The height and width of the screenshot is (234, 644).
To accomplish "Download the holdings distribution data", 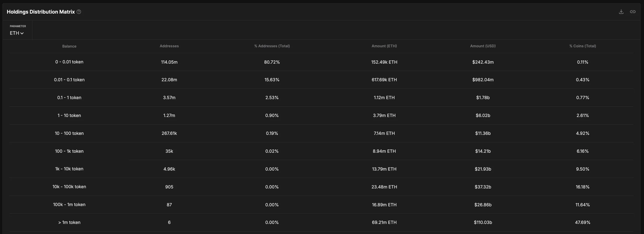I will pyautogui.click(x=621, y=12).
